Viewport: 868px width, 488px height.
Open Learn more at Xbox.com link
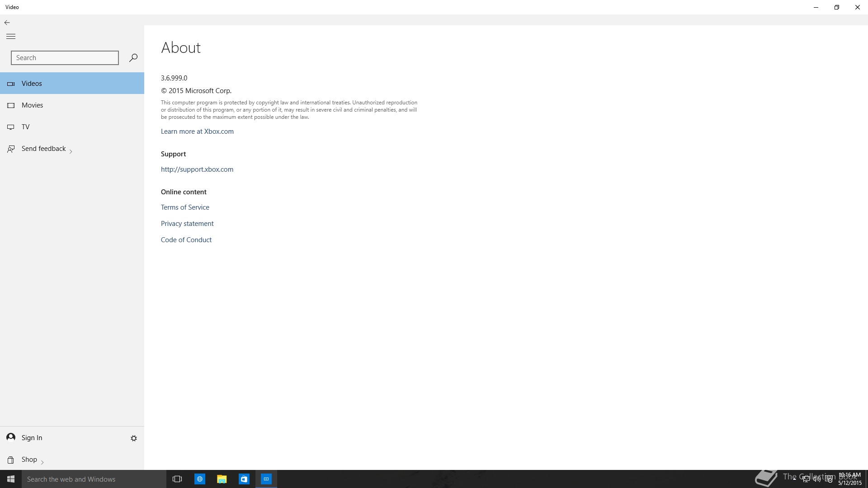[x=197, y=131]
